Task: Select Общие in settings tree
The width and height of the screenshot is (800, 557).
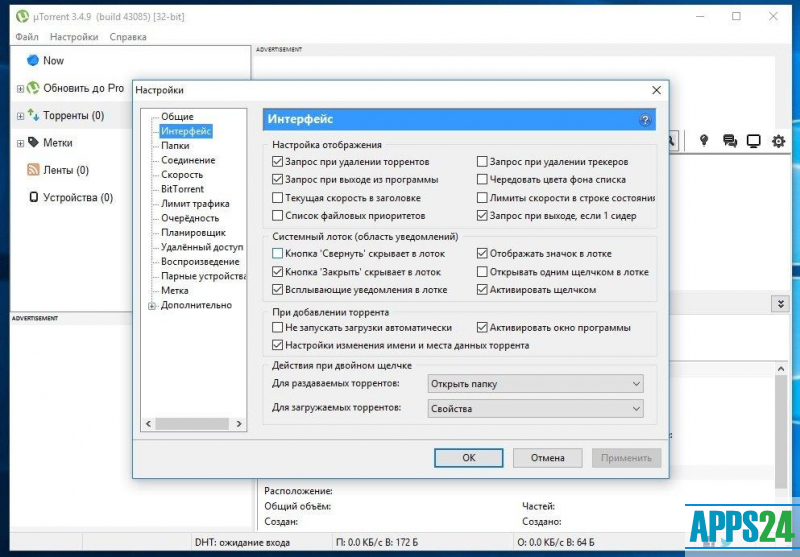Action: [x=177, y=116]
